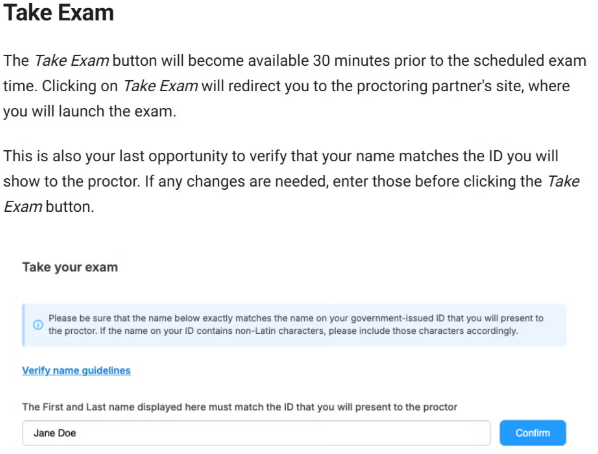Click the italic word Exam before button period
This screenshot has width=598, height=454.
pos(23,207)
